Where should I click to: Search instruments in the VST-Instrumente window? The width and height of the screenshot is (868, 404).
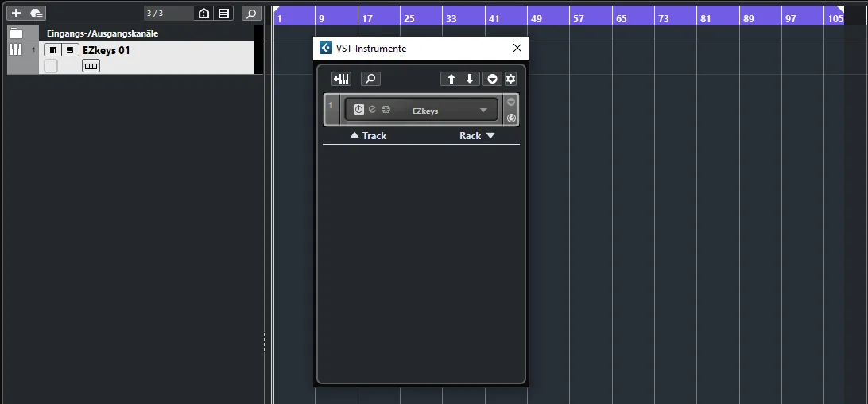(371, 79)
